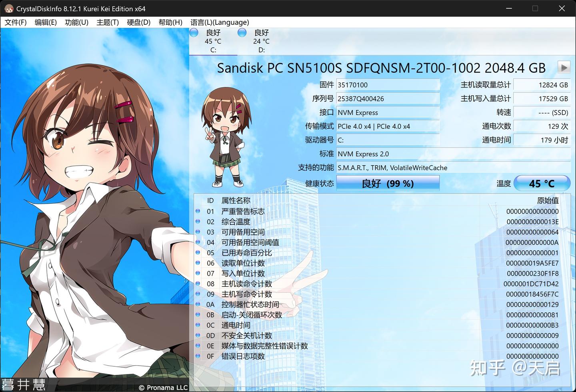Select the 综合温度 attribute row
This screenshot has width=576, height=392.
click(378, 222)
